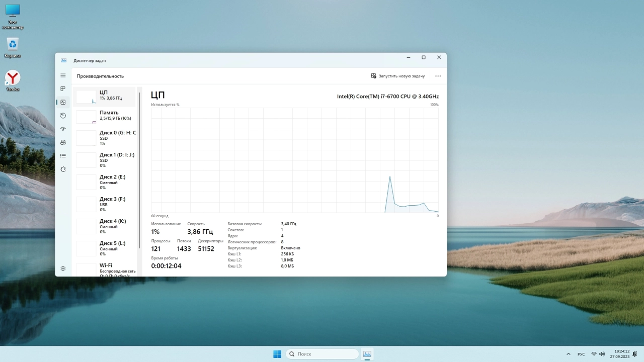Select the Wi-Fi performance item
Viewport: 644px width, 362px height.
click(105, 269)
